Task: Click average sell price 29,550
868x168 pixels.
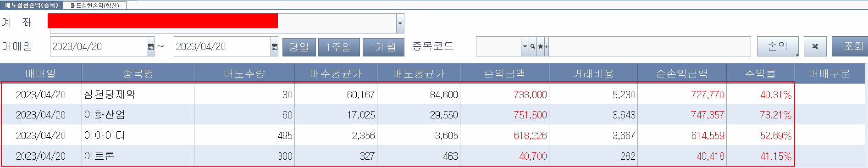Action: (x=444, y=115)
